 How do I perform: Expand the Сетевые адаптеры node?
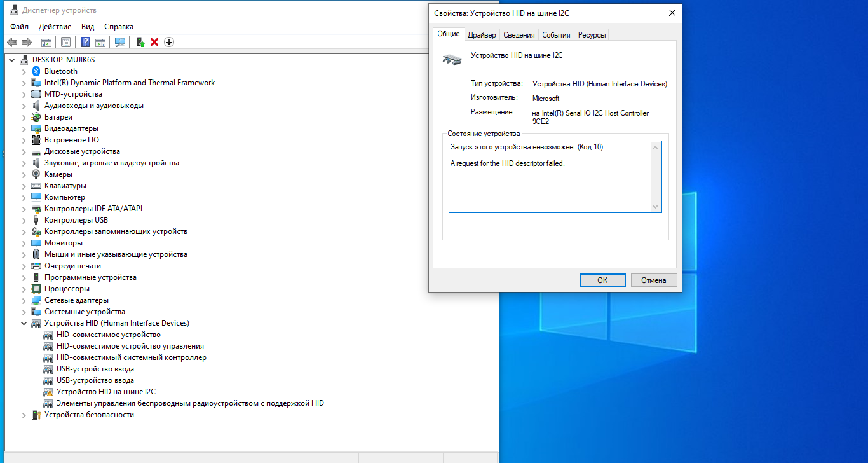click(x=24, y=300)
